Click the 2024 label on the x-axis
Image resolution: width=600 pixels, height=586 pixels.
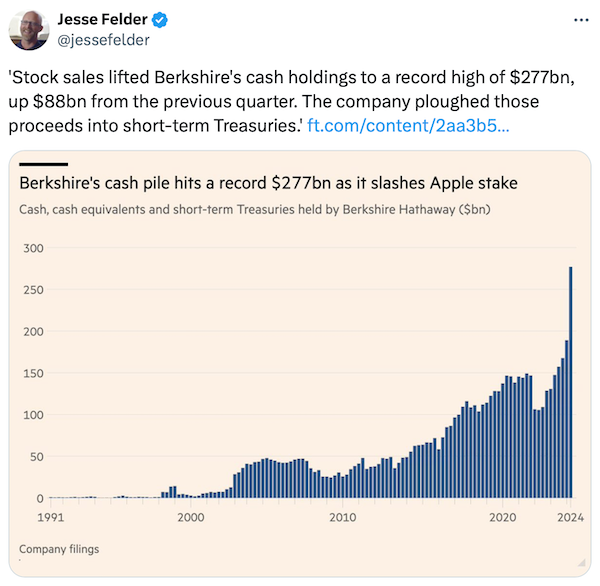coord(570,517)
